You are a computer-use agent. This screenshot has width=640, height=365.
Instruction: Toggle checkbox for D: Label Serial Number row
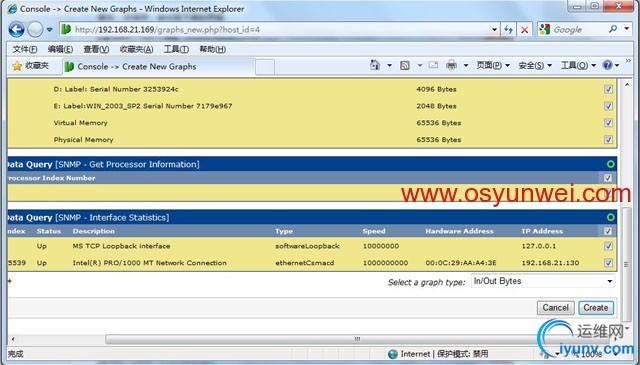(x=608, y=89)
